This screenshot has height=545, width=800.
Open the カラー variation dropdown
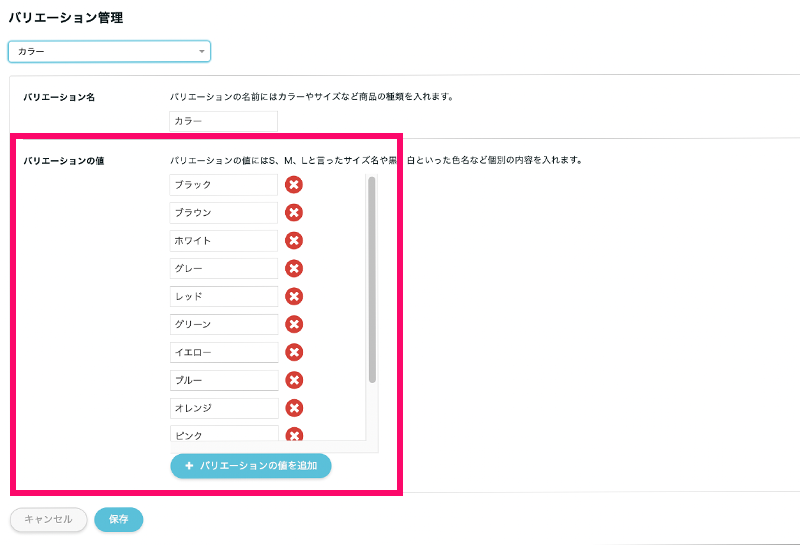109,51
